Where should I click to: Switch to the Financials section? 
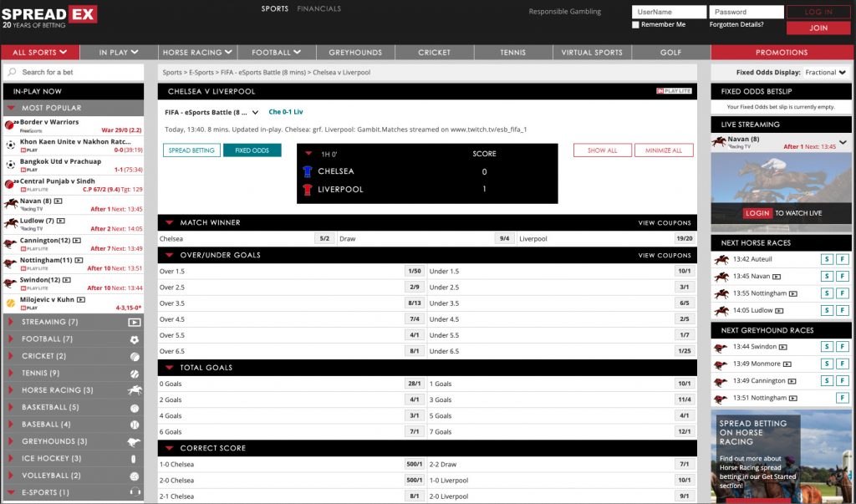318,9
